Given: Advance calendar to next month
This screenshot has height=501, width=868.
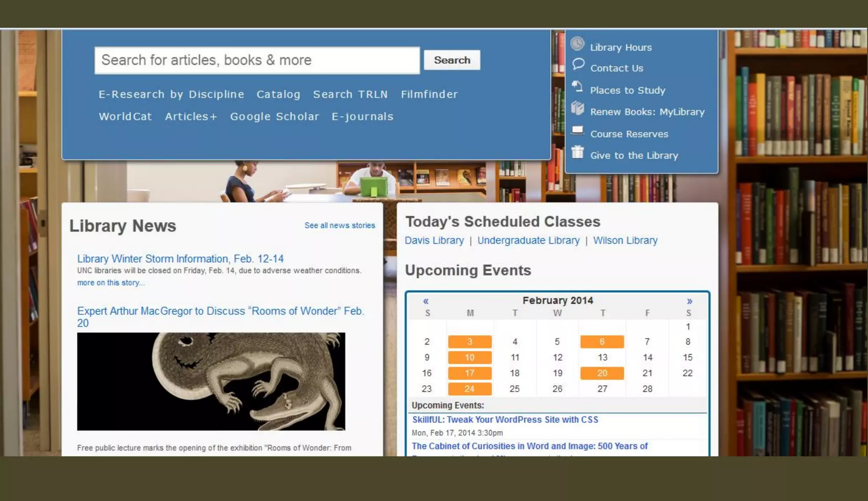Looking at the screenshot, I should tap(690, 301).
